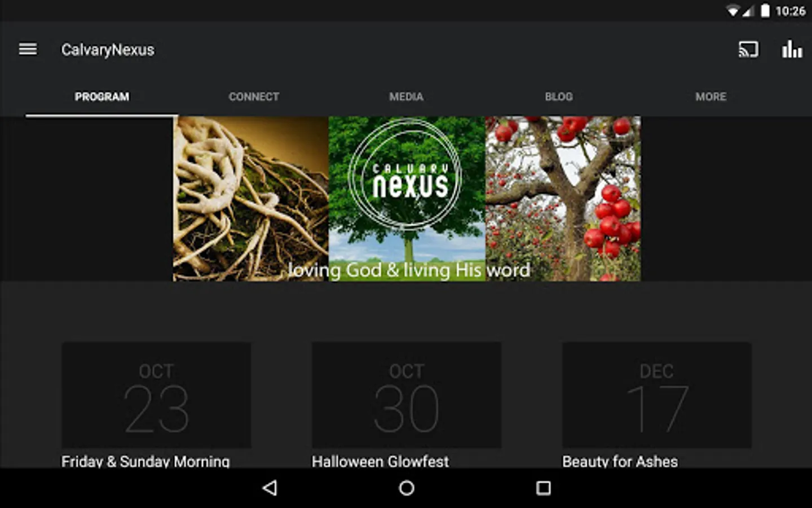The image size is (812, 508).
Task: Tap the Cast screen icon
Action: (x=748, y=50)
